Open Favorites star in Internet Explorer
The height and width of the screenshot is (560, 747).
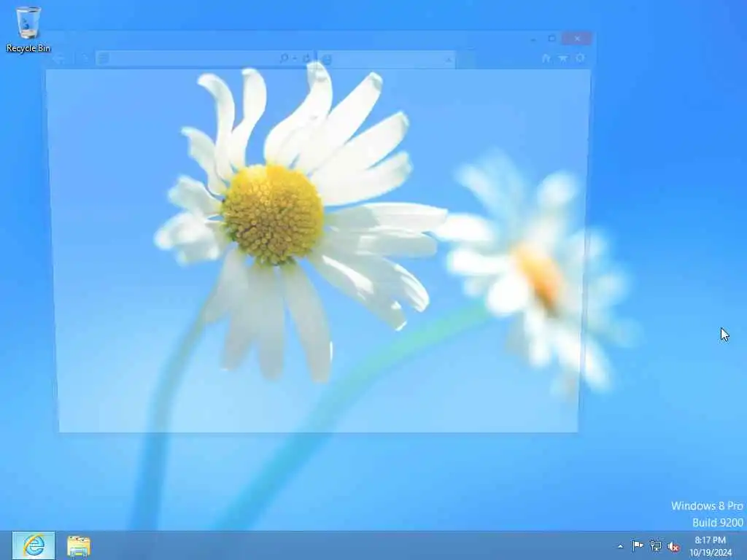[x=563, y=58]
